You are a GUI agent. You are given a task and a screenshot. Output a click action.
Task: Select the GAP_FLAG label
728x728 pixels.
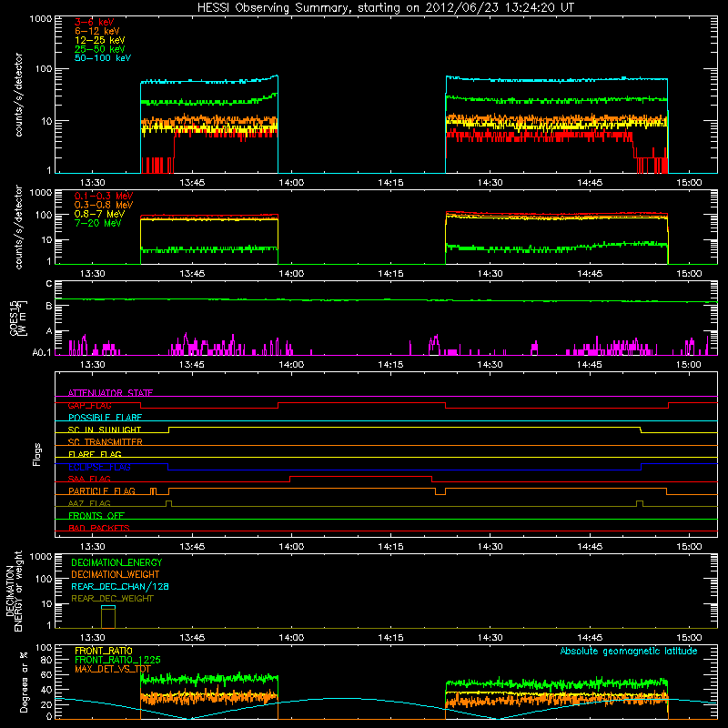[x=89, y=405]
